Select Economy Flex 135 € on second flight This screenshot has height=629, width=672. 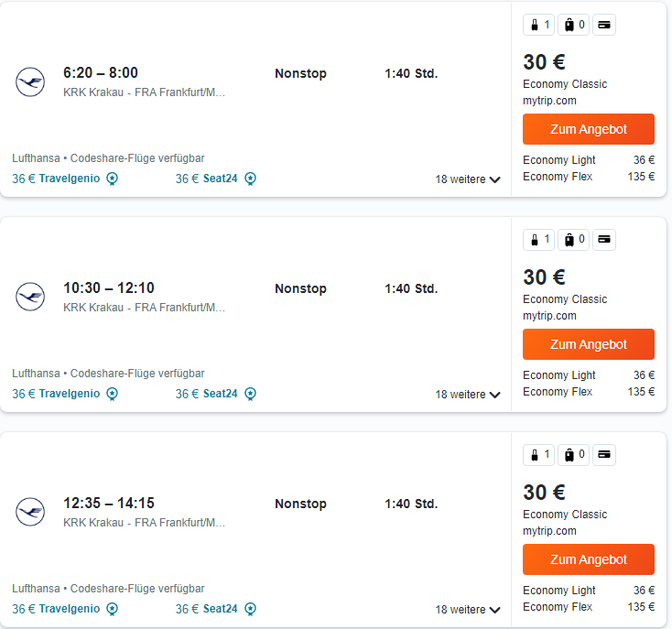(589, 392)
